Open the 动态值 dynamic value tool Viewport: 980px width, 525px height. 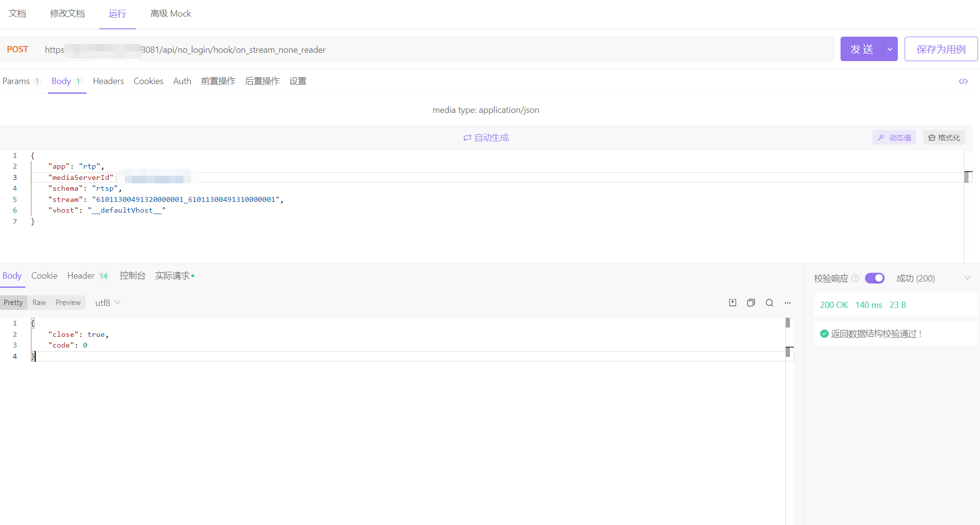click(x=894, y=137)
